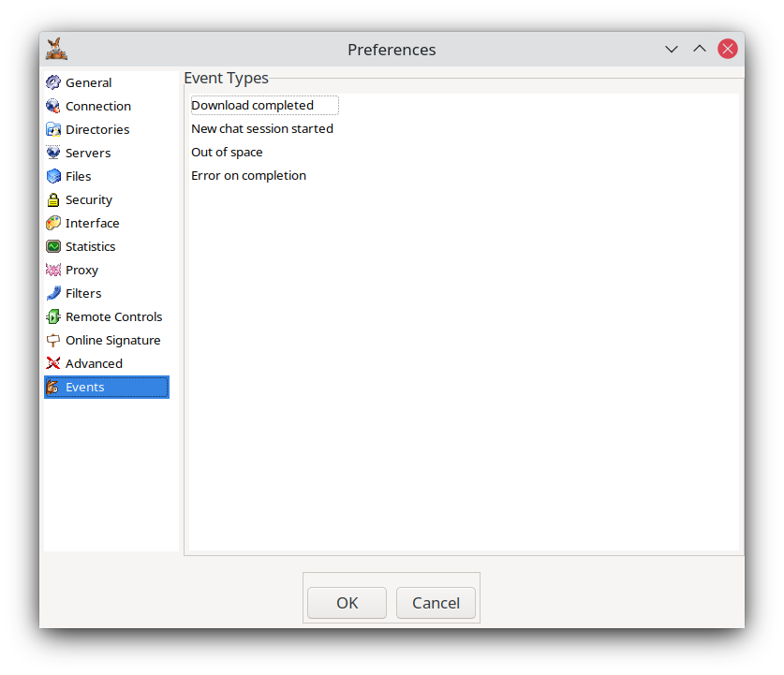The height and width of the screenshot is (675, 784).
Task: Confirm preferences with OK button
Action: [347, 603]
